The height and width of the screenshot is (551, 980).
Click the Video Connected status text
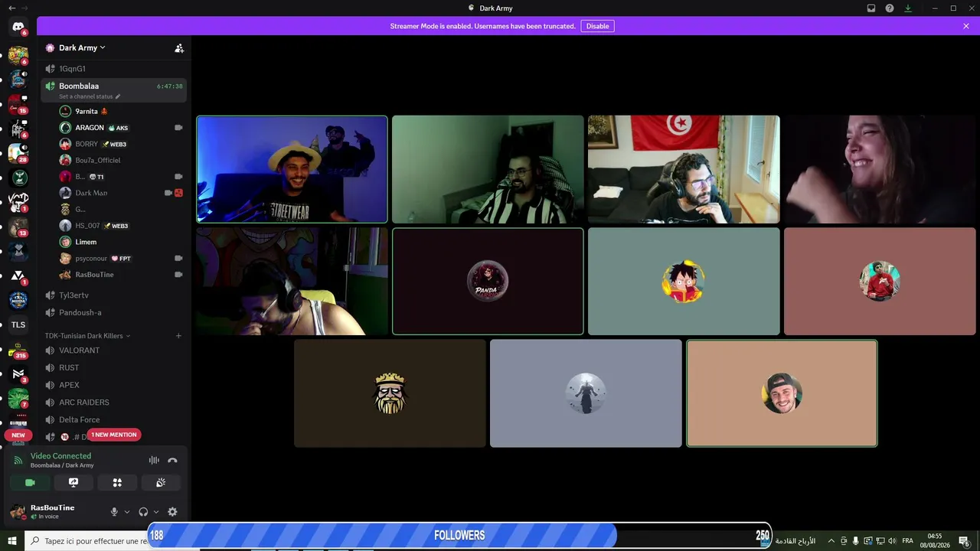[x=60, y=456]
